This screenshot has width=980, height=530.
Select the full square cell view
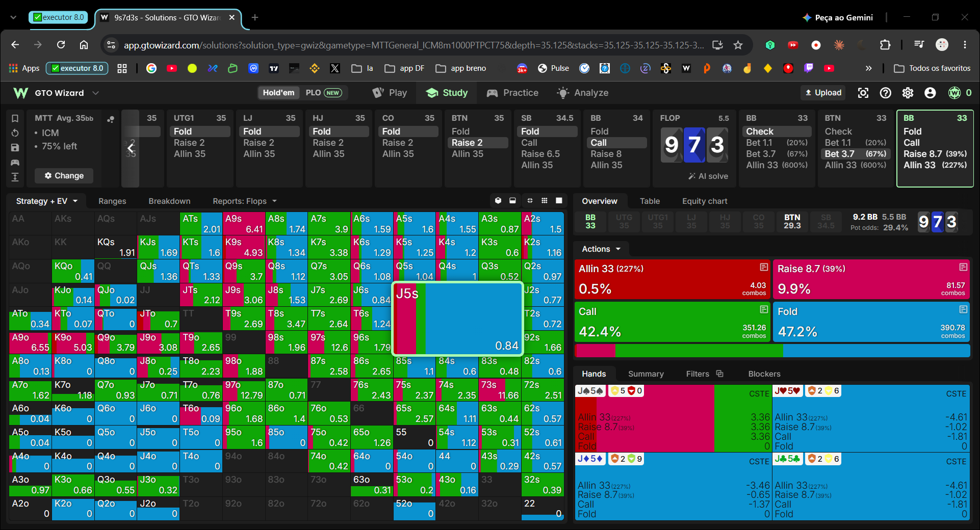(x=559, y=201)
